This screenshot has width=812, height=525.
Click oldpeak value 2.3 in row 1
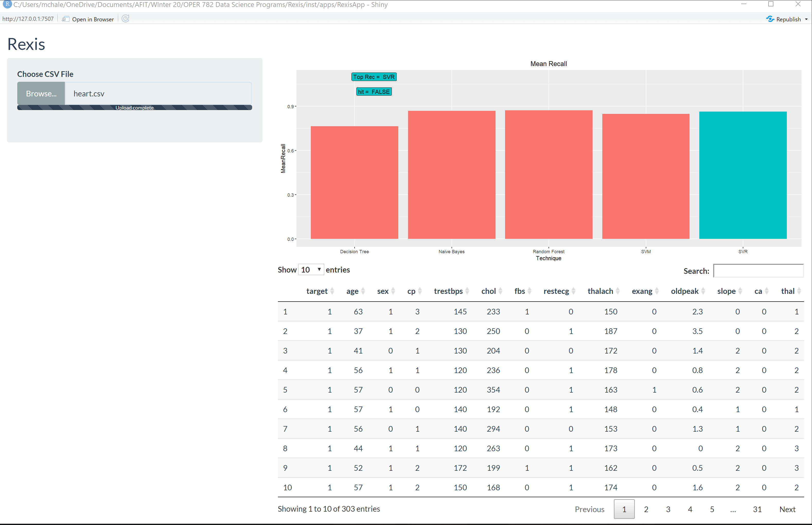[x=697, y=312]
